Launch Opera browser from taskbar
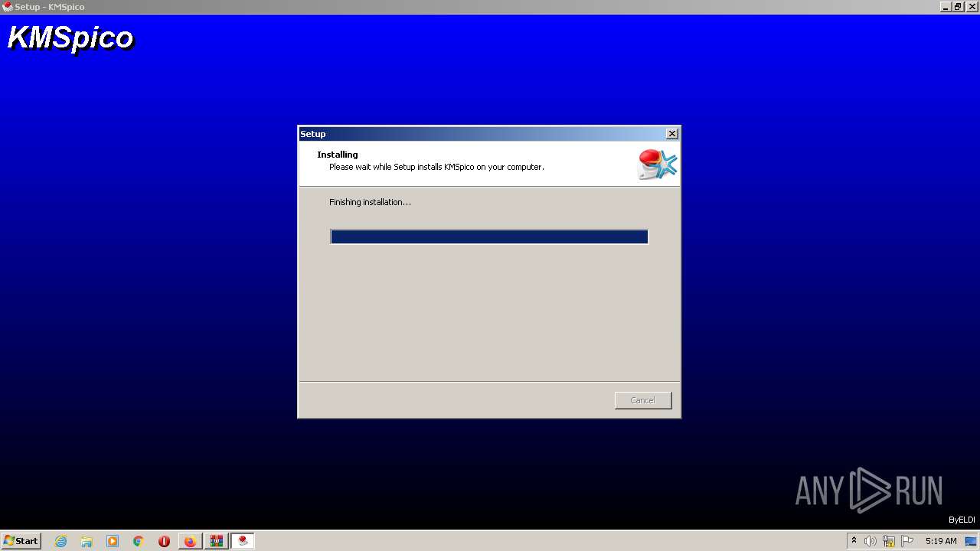Screen dimensions: 980x551 pos(164,541)
